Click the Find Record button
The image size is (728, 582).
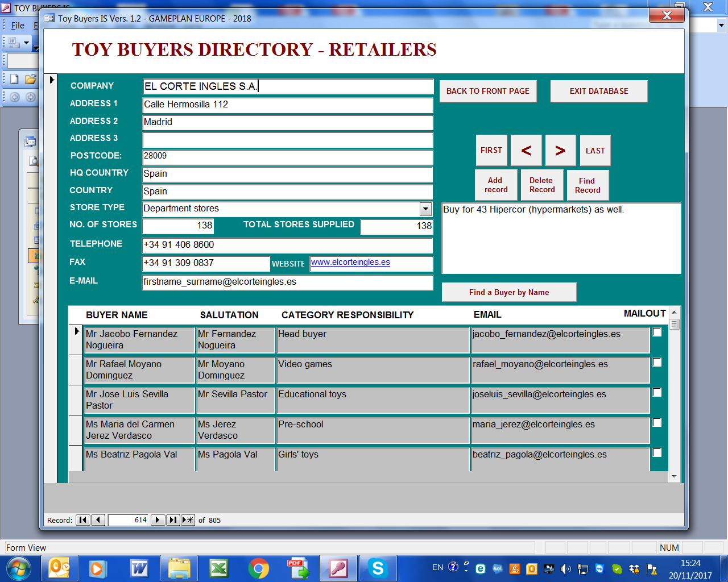588,185
